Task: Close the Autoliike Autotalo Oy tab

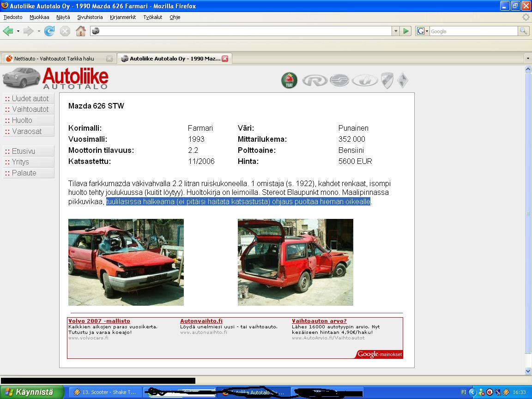Action: pos(225,59)
